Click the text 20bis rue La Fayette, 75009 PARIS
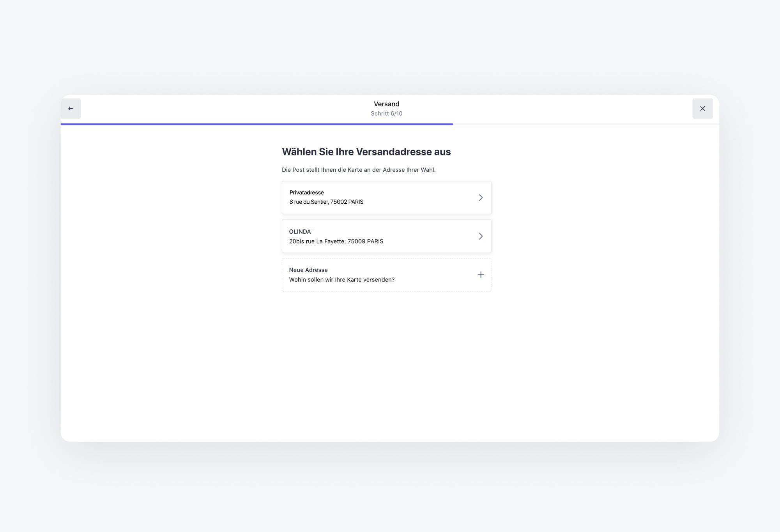780x532 pixels. [x=336, y=241]
